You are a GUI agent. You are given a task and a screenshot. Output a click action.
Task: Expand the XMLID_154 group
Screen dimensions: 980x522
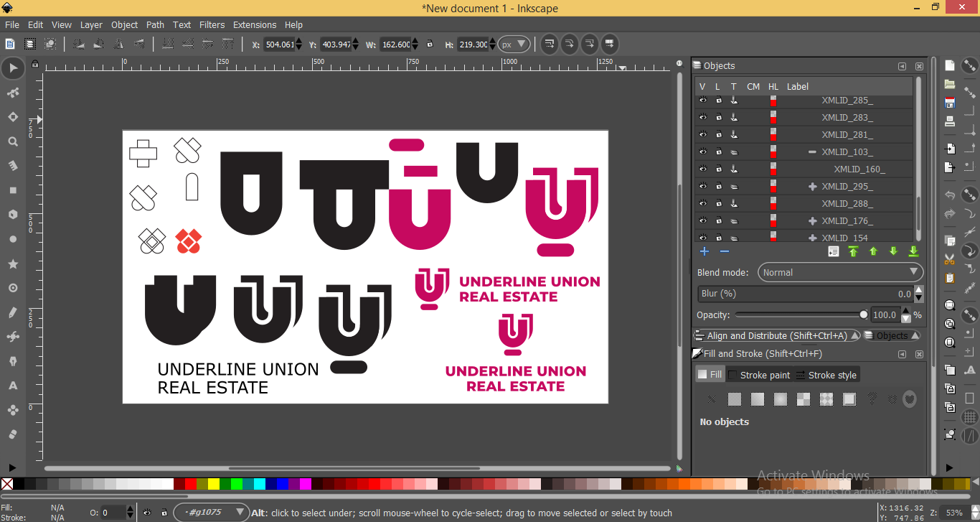pos(812,238)
